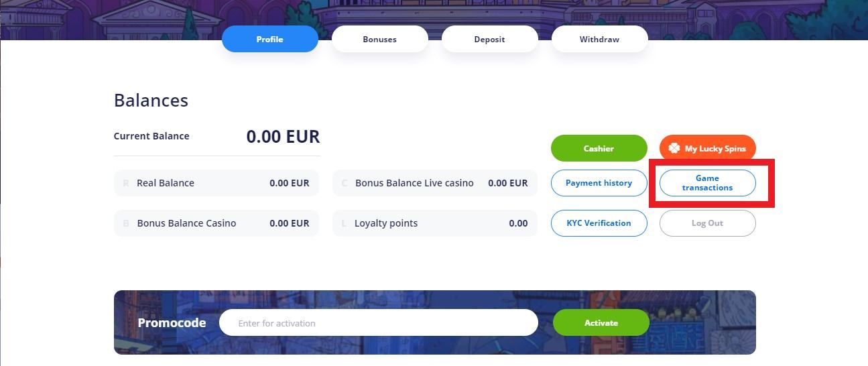Screen dimensions: 868x366
Task: Open the Cashier
Action: (x=599, y=148)
